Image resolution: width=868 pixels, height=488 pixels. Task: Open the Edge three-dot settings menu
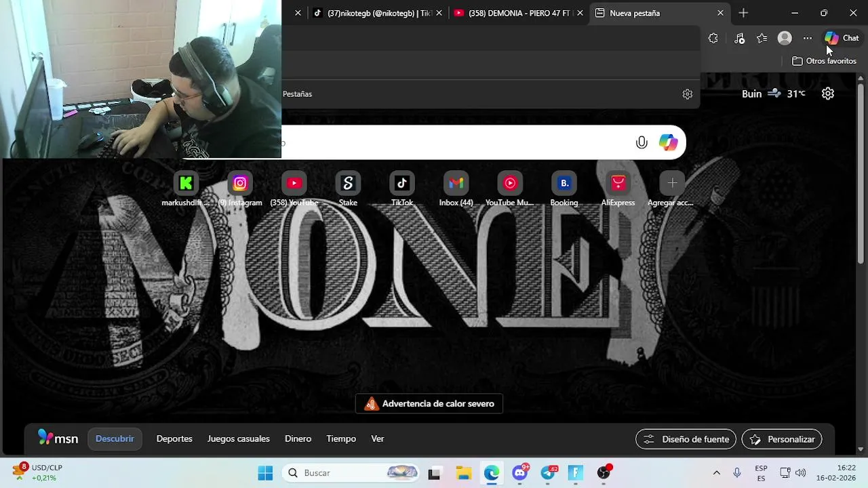807,38
